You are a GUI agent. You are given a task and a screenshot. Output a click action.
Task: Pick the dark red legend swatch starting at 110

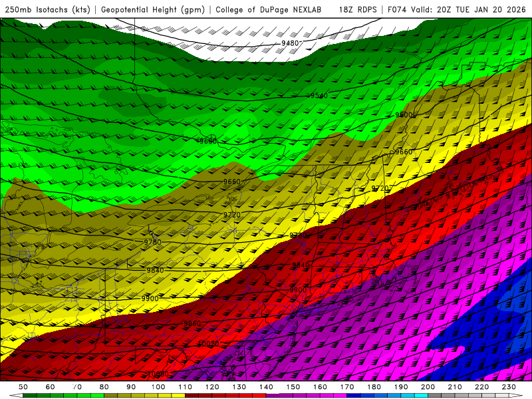[192, 396]
